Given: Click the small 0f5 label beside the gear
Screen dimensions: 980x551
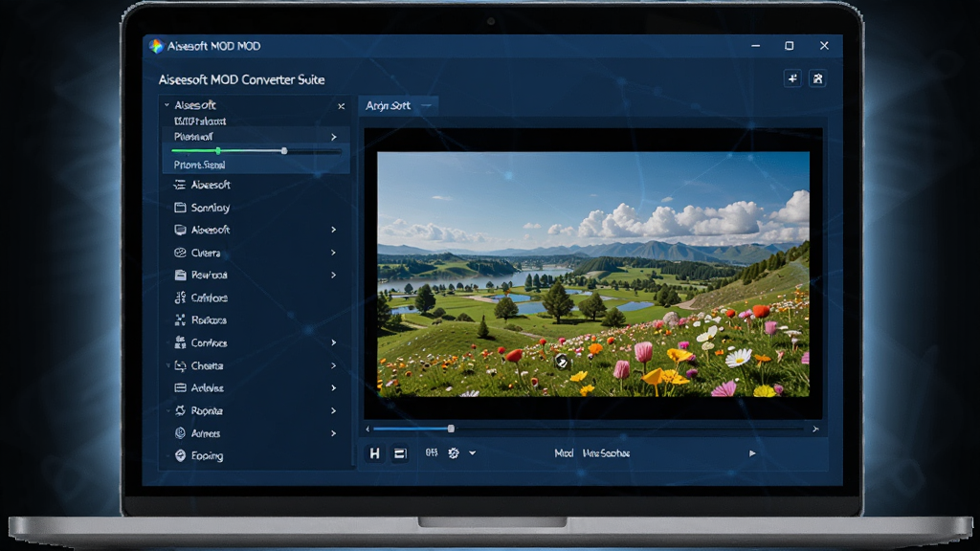Looking at the screenshot, I should point(432,452).
